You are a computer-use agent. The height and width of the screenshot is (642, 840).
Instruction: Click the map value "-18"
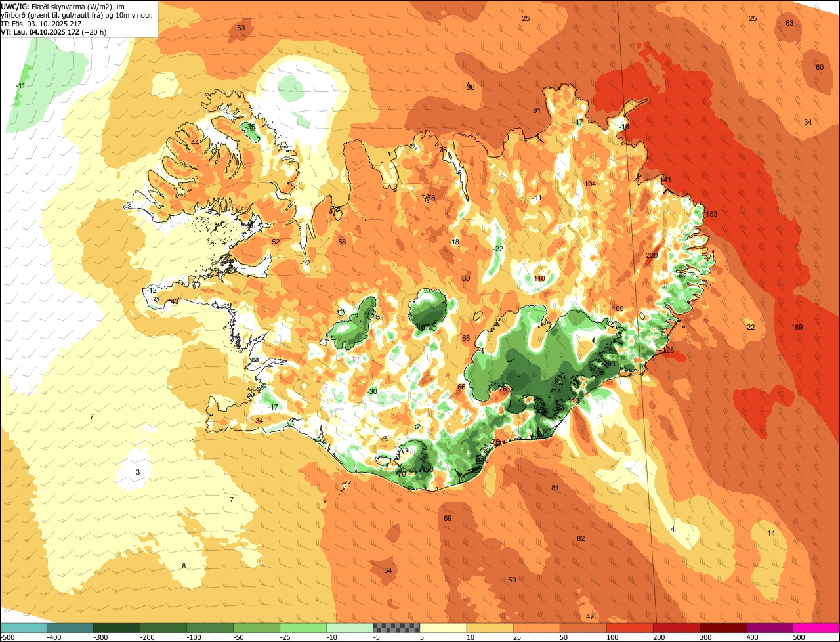pos(454,242)
